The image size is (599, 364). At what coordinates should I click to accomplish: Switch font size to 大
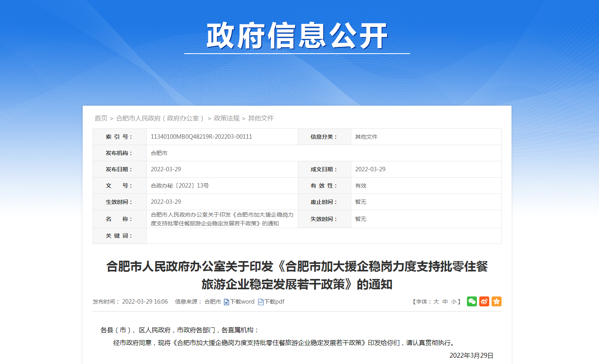point(436,302)
